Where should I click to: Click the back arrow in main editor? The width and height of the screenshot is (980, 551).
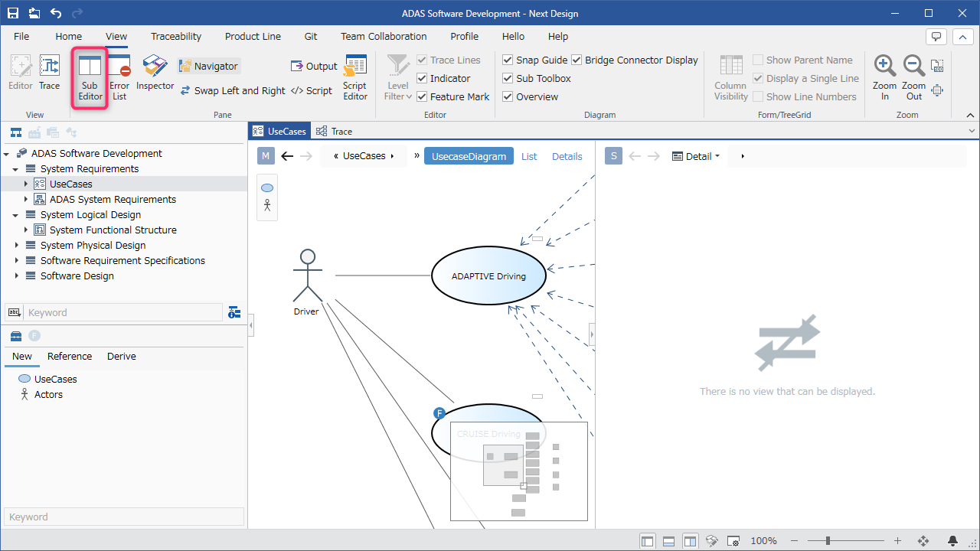[287, 156]
